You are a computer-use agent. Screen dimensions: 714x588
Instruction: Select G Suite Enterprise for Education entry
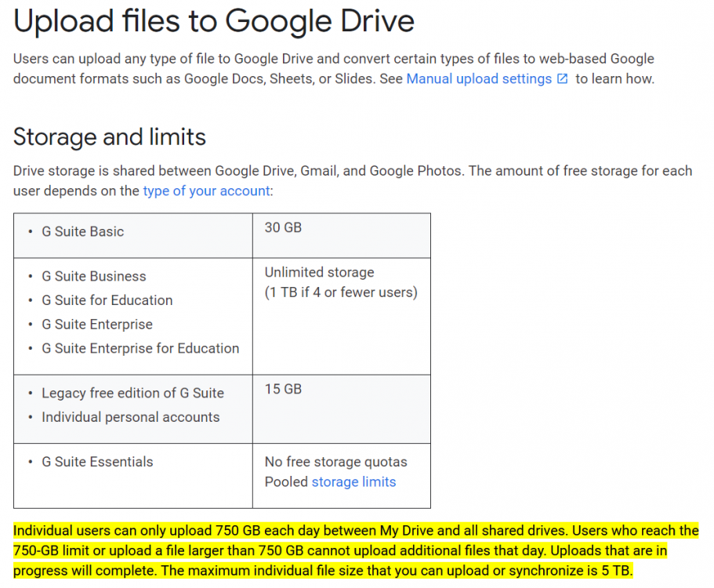pyautogui.click(x=140, y=348)
